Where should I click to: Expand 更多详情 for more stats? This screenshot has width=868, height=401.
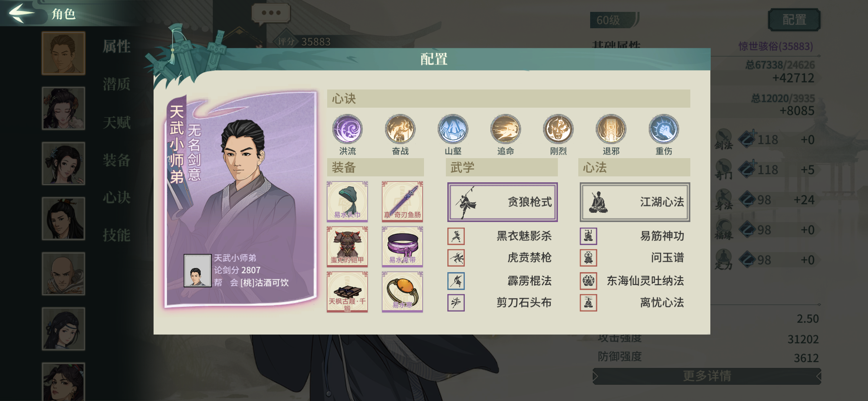click(x=707, y=376)
